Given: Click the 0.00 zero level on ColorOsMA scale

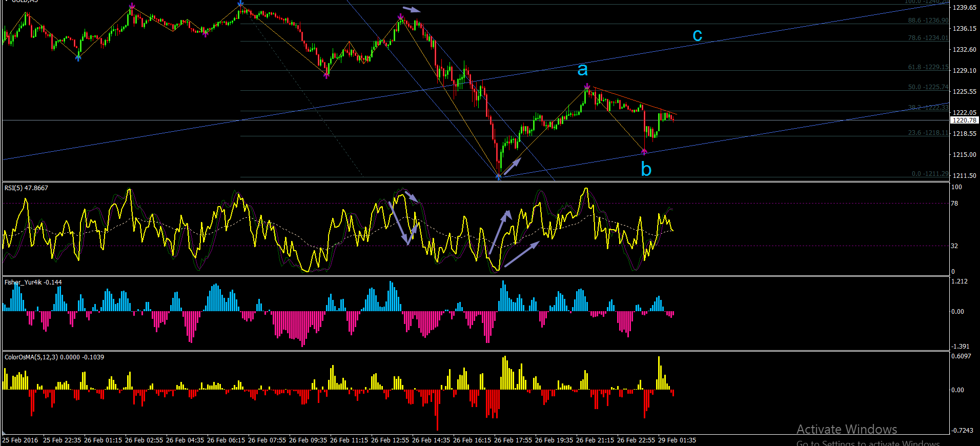Looking at the screenshot, I should point(957,390).
